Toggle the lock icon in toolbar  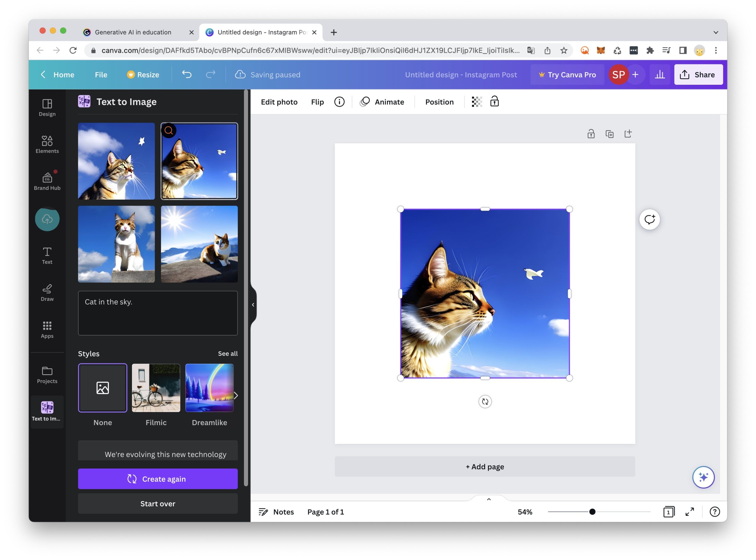494,102
